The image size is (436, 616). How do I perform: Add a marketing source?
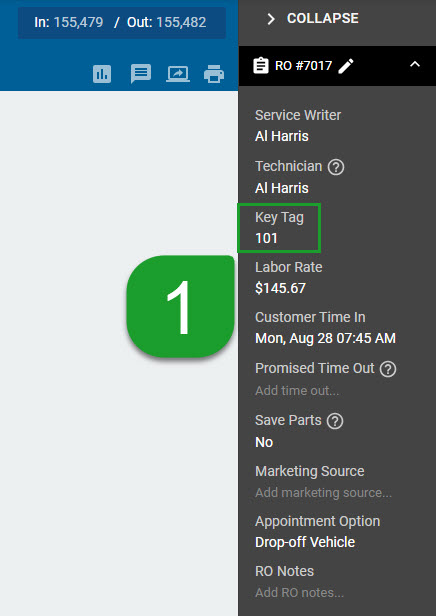(323, 492)
